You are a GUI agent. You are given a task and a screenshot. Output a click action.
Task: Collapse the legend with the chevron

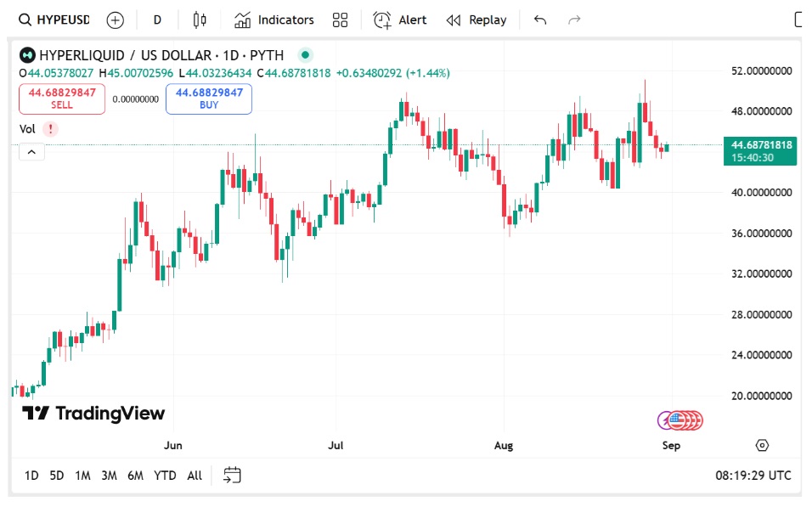[31, 151]
